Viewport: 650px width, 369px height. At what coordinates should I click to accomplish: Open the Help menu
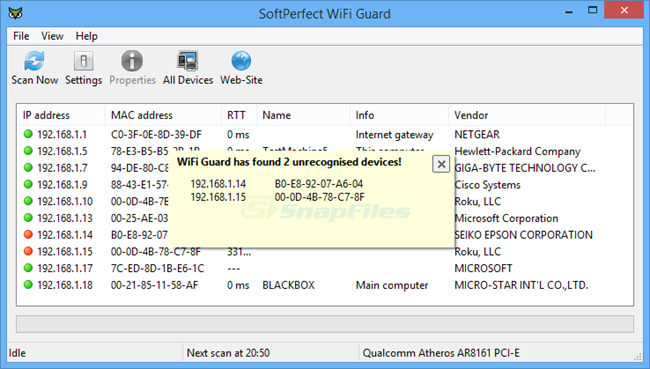coord(86,36)
